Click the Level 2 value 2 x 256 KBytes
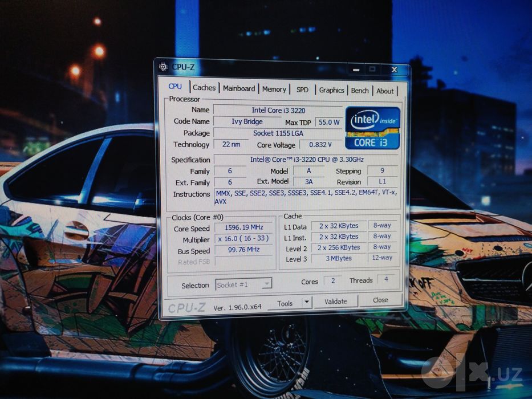This screenshot has width=532, height=399. point(339,248)
